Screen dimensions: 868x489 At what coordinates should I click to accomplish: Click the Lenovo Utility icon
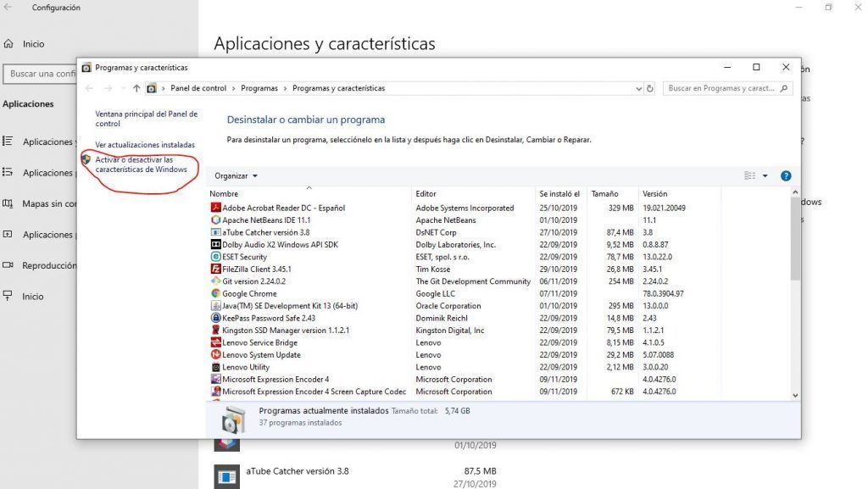[x=216, y=367]
